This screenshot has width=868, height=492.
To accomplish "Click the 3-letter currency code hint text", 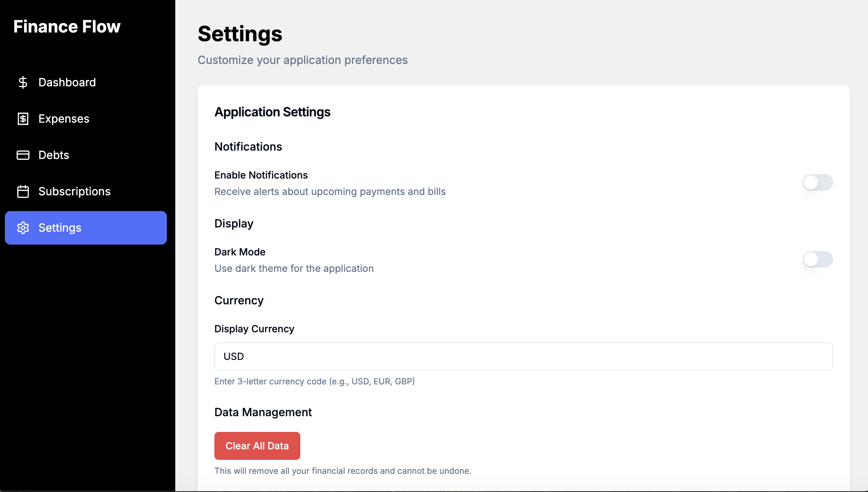I will click(x=314, y=381).
